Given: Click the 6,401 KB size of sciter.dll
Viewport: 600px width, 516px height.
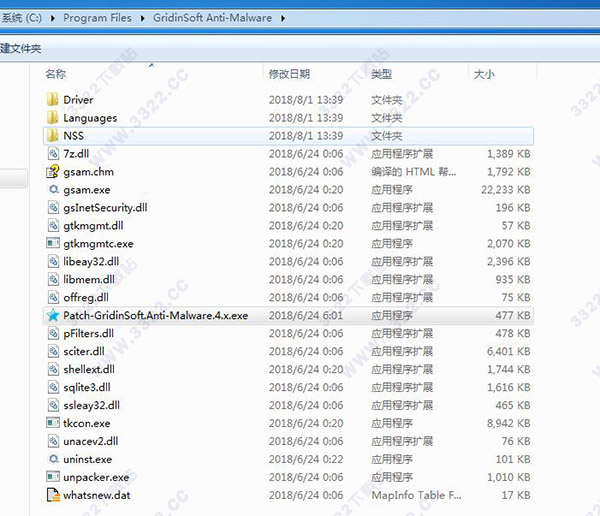Looking at the screenshot, I should coord(509,351).
